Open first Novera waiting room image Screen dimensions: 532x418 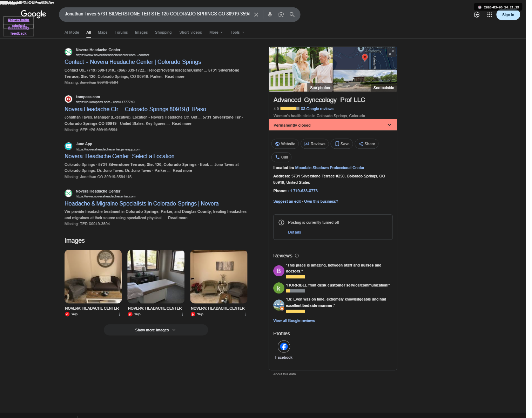93,276
